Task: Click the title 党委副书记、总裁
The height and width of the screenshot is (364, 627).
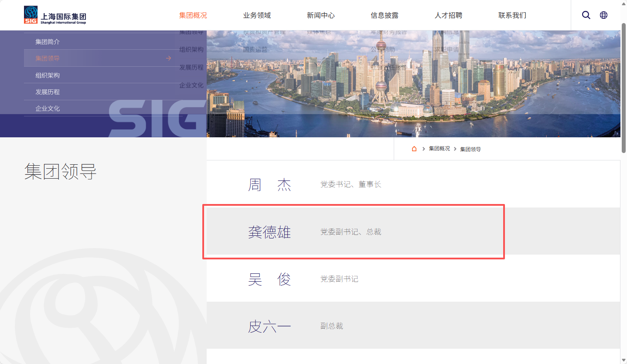Action: point(351,232)
